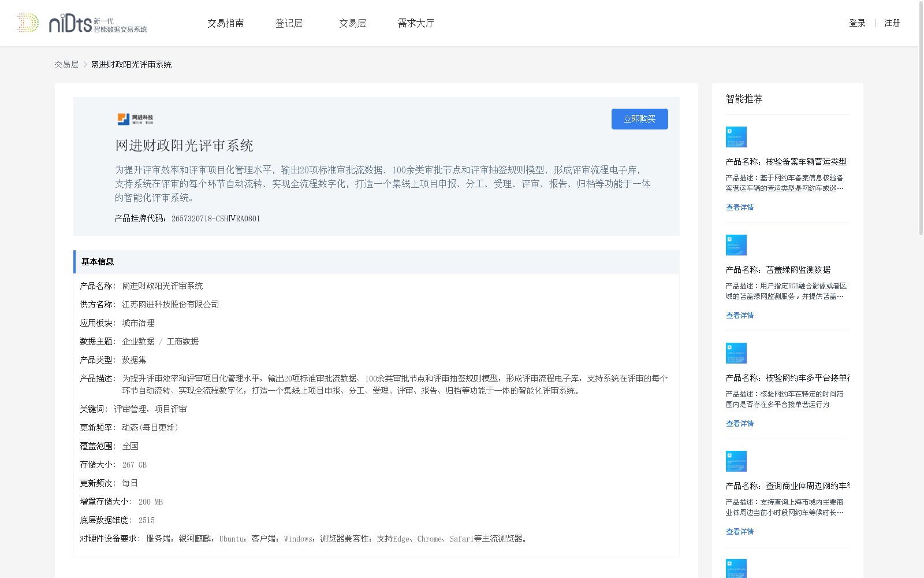The height and width of the screenshot is (578, 924).
Task: Click the 基本信息 section header
Action: click(x=377, y=262)
